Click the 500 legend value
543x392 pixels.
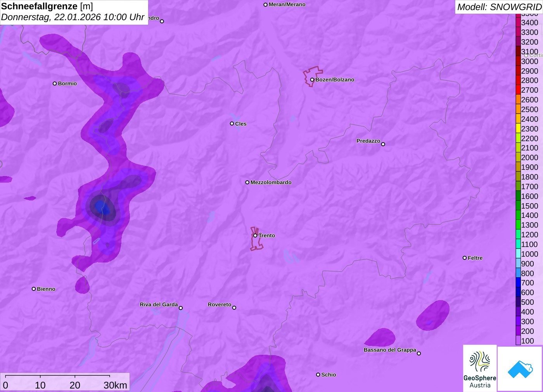coord(527,302)
